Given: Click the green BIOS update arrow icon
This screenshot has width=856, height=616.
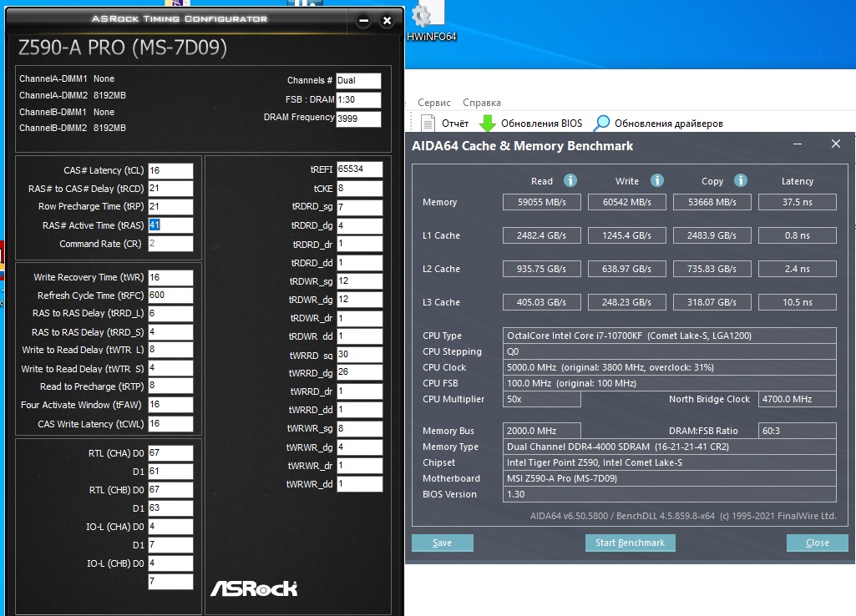Looking at the screenshot, I should point(487,124).
